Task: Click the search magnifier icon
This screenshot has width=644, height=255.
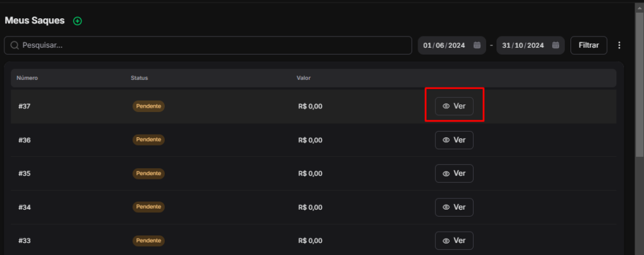Action: (14, 45)
